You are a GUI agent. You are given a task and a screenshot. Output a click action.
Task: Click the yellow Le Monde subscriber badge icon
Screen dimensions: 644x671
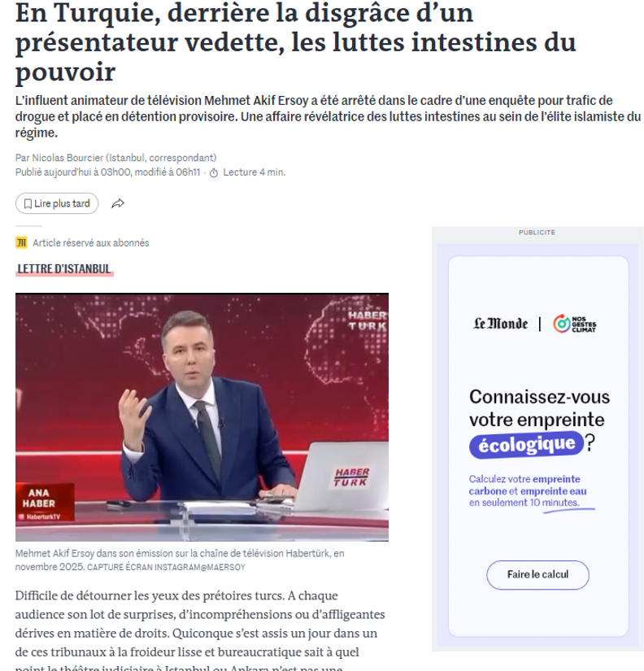[21, 242]
